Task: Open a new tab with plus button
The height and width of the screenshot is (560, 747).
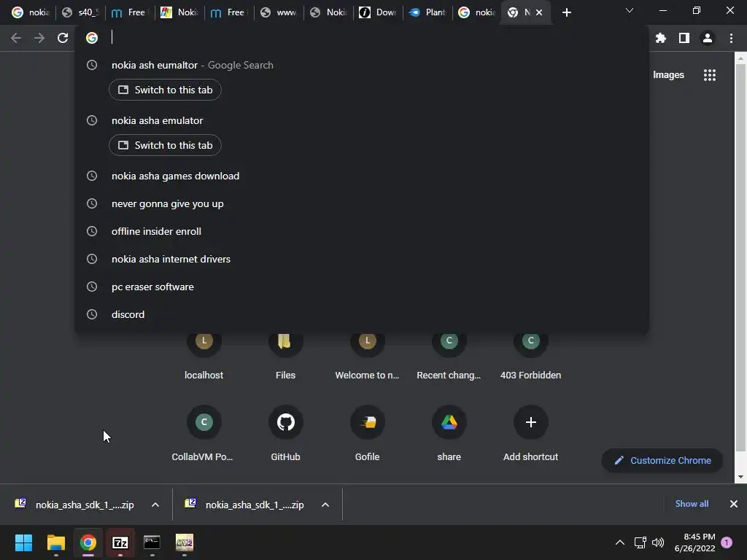Action: [566, 13]
